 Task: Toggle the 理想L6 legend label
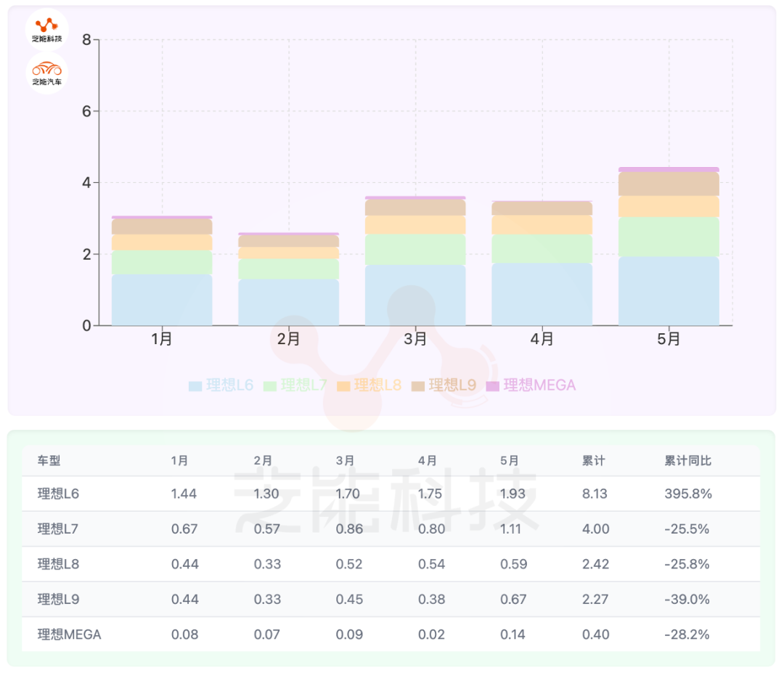point(230,385)
